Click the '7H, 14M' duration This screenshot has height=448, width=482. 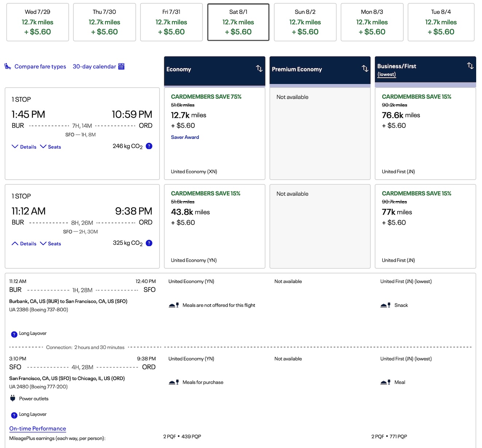click(x=82, y=126)
